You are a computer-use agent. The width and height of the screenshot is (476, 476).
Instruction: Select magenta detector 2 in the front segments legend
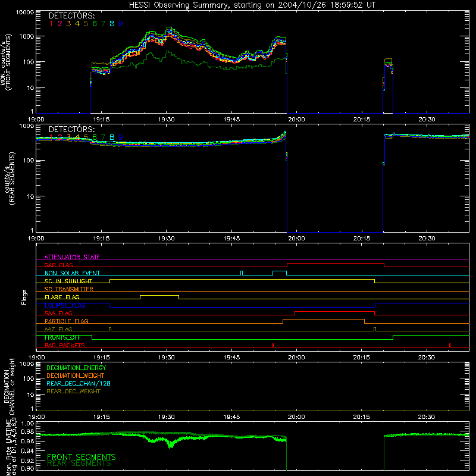click(x=60, y=24)
